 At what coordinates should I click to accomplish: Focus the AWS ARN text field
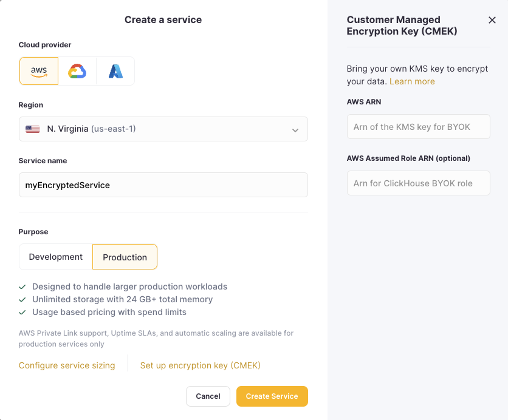click(418, 127)
